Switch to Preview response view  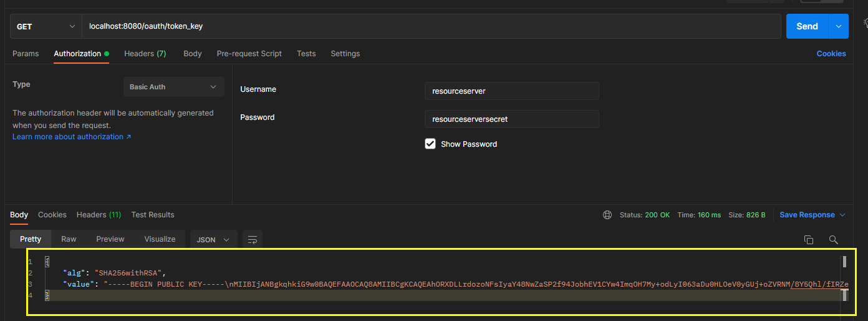click(x=110, y=239)
